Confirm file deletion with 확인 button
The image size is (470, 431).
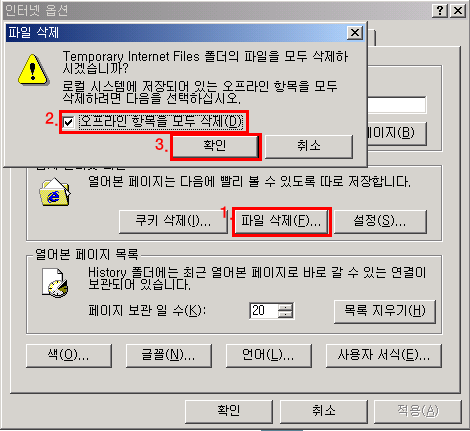coord(215,146)
